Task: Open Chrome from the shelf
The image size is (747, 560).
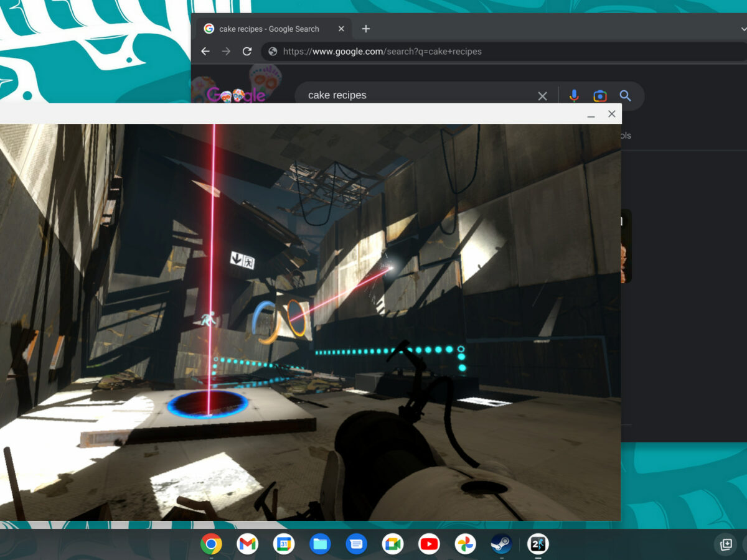Action: pos(211,544)
